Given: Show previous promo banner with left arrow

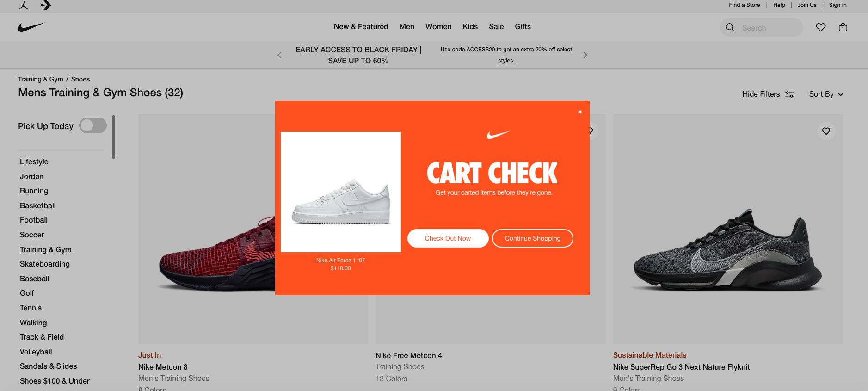Looking at the screenshot, I should [x=279, y=55].
